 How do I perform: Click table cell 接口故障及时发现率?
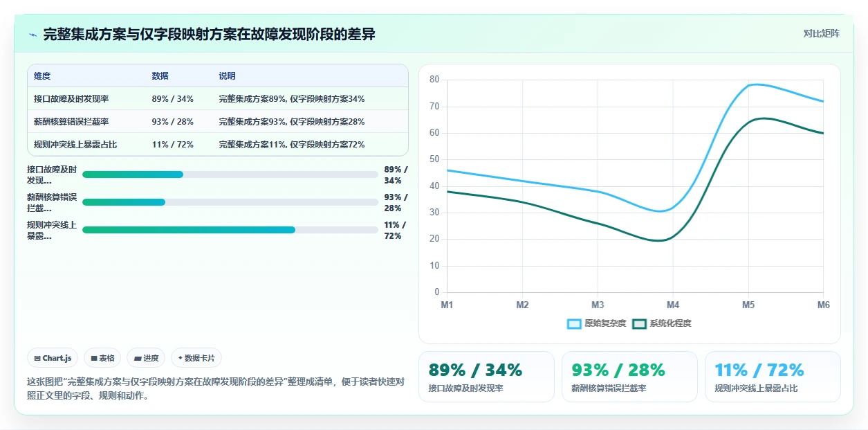coord(71,99)
